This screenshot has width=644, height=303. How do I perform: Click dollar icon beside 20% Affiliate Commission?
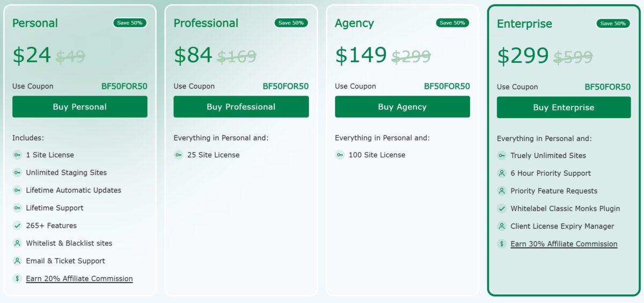click(17, 278)
